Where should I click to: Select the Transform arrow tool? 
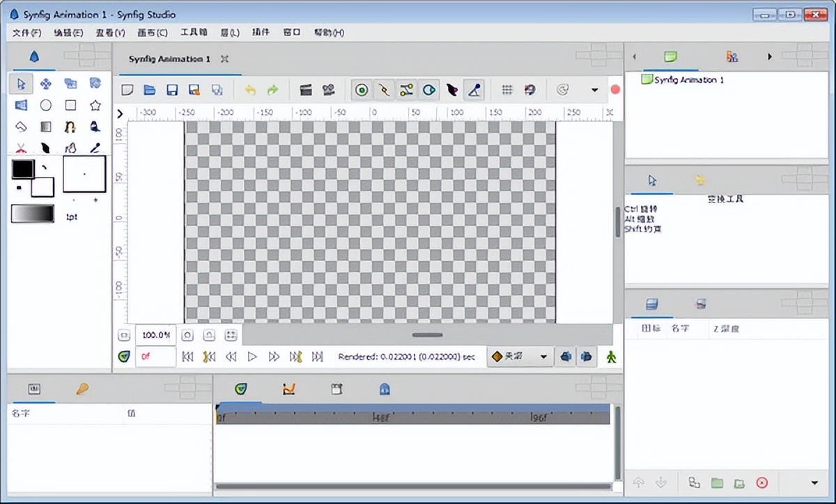tap(21, 84)
